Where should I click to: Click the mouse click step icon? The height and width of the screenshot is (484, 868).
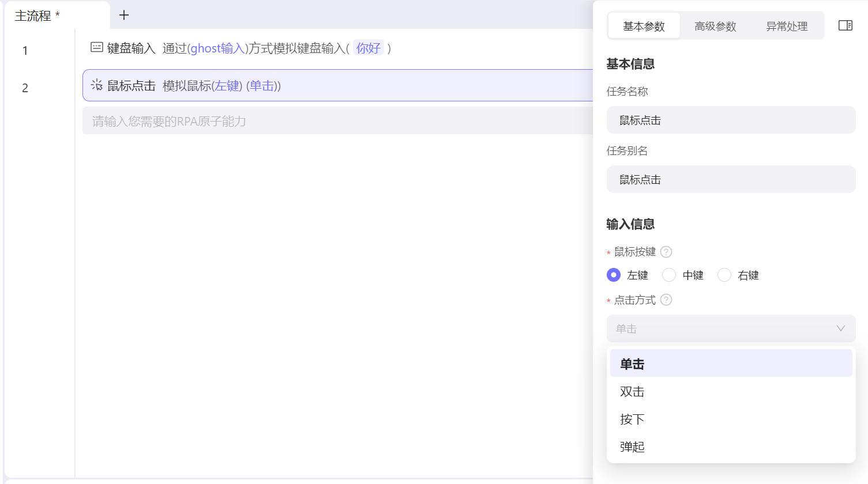click(97, 85)
